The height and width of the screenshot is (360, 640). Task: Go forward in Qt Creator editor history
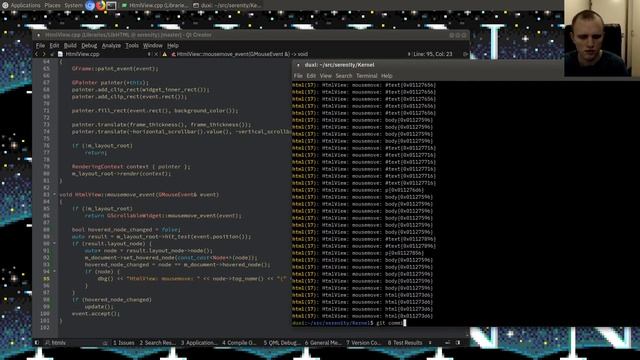44,54
